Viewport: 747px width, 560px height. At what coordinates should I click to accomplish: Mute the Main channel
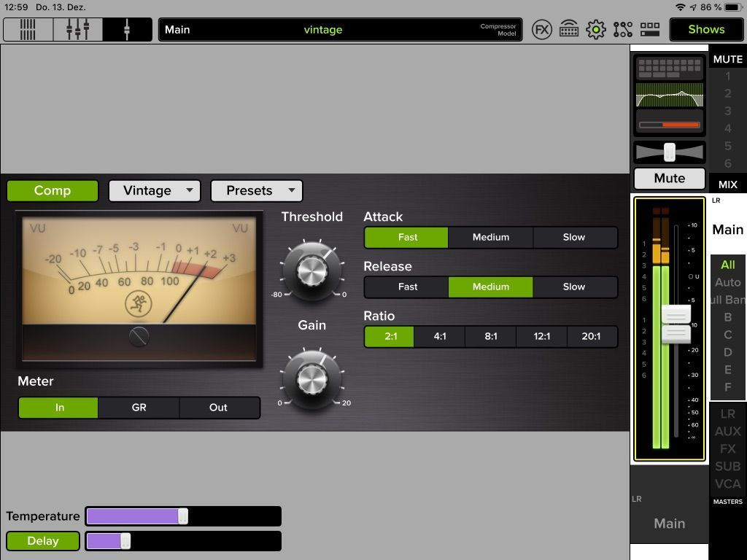670,178
